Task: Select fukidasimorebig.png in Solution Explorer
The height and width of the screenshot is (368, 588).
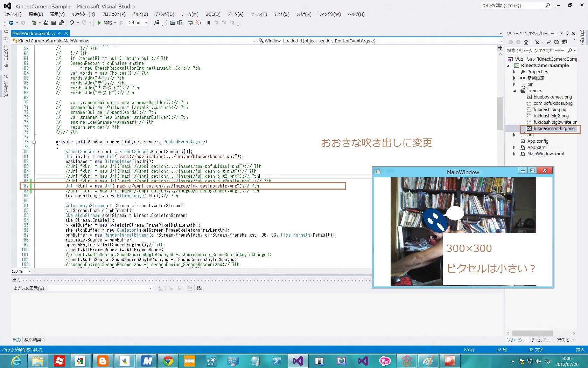Action: (554, 129)
